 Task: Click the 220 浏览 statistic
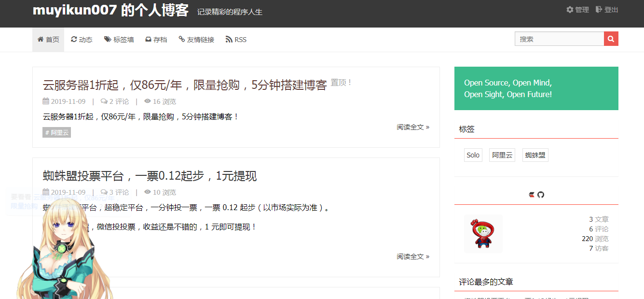[x=595, y=239]
